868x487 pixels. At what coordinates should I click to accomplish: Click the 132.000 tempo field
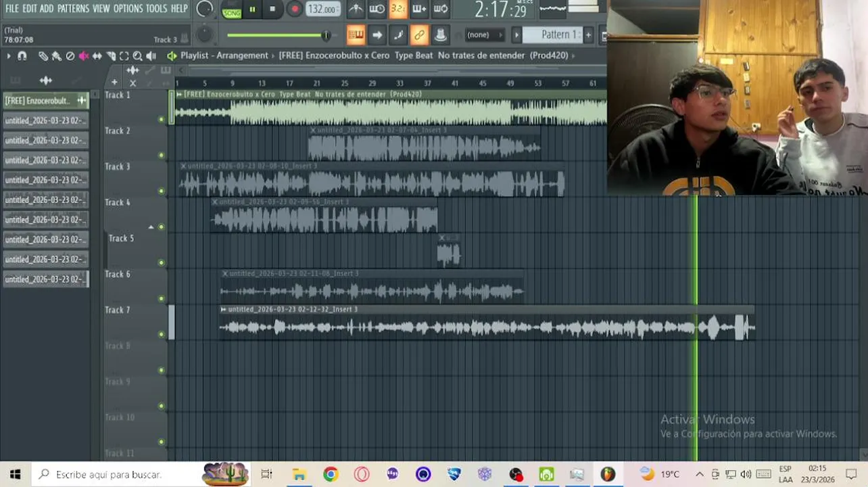click(x=322, y=9)
